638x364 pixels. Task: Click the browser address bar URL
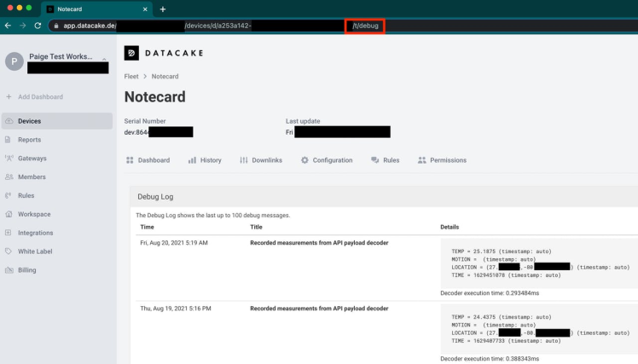pyautogui.click(x=342, y=26)
